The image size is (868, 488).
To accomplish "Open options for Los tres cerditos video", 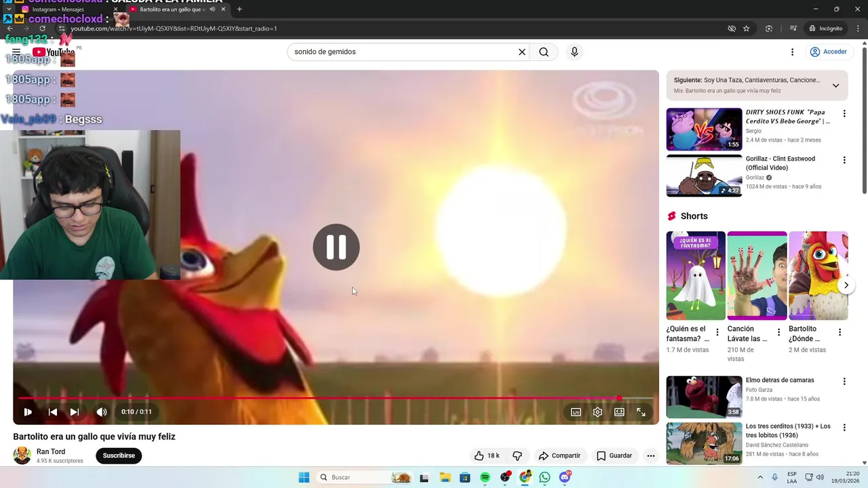I will pos(844,428).
